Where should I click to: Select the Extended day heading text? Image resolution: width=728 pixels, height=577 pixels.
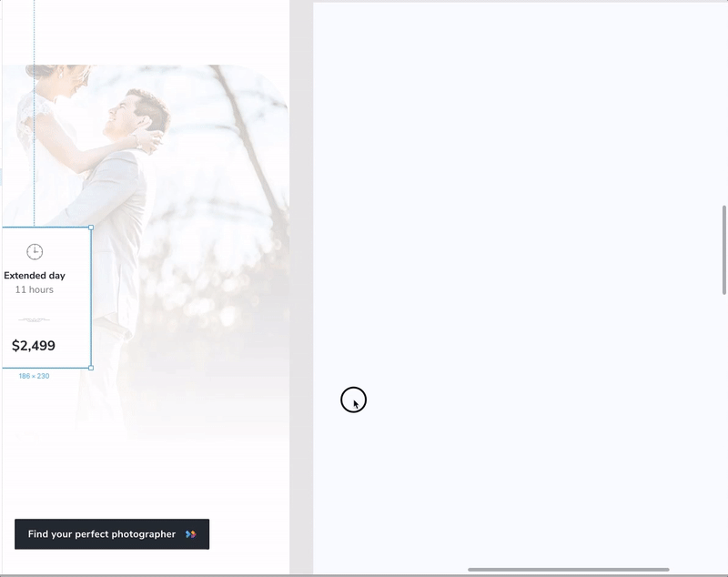(35, 275)
